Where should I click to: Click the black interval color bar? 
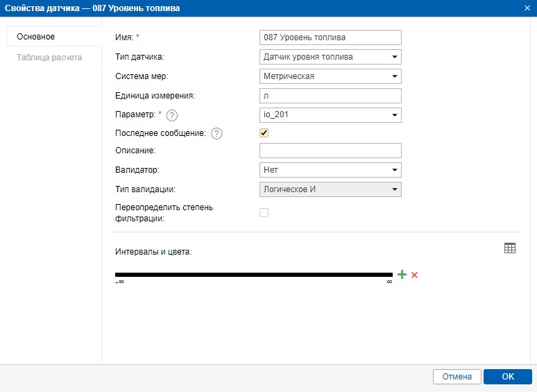coord(253,275)
